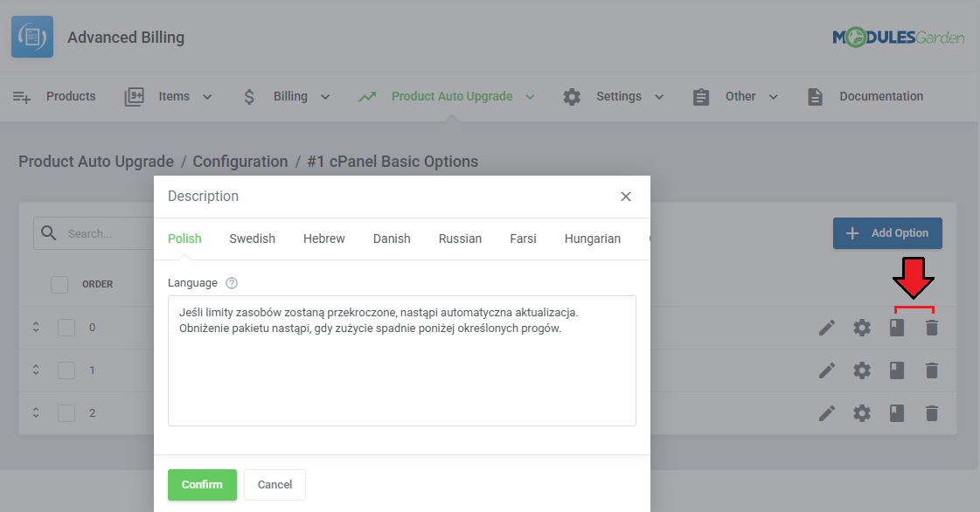Select the Hungarian language tab
Viewport: 980px width, 512px height.
click(x=592, y=239)
